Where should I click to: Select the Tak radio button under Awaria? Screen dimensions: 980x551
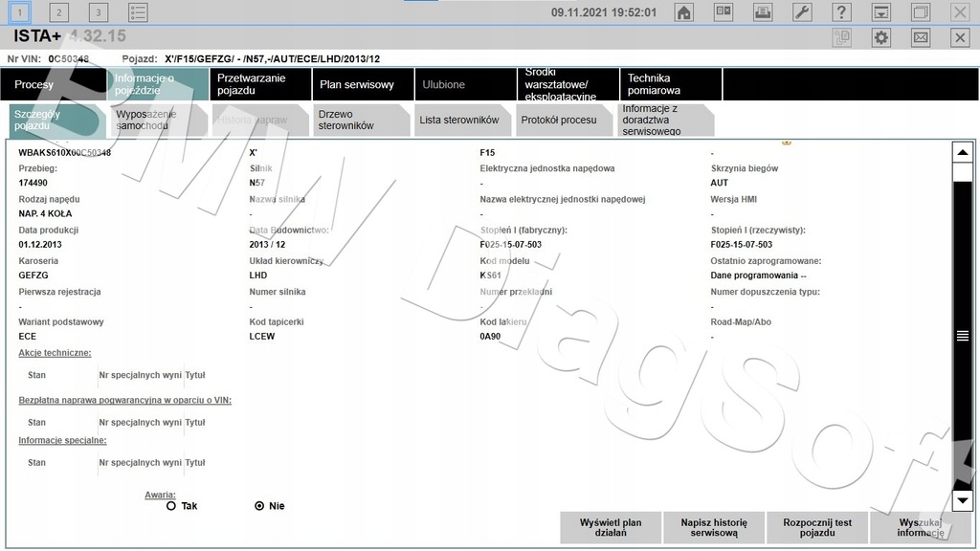tap(170, 505)
